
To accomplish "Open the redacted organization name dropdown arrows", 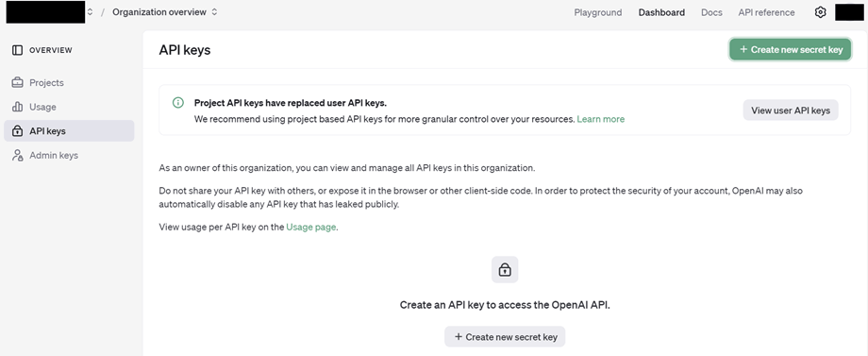I will (x=90, y=12).
